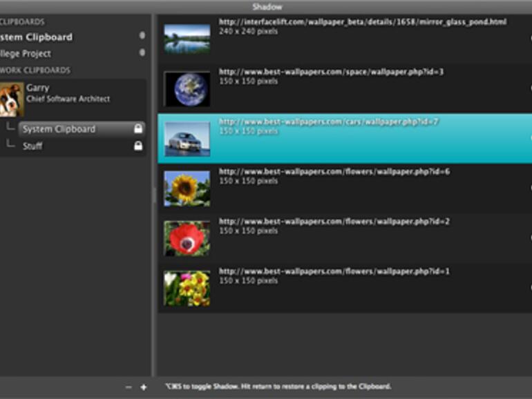
Task: Click the flowers/wallpaper.php?id=6 URL
Action: click(334, 171)
